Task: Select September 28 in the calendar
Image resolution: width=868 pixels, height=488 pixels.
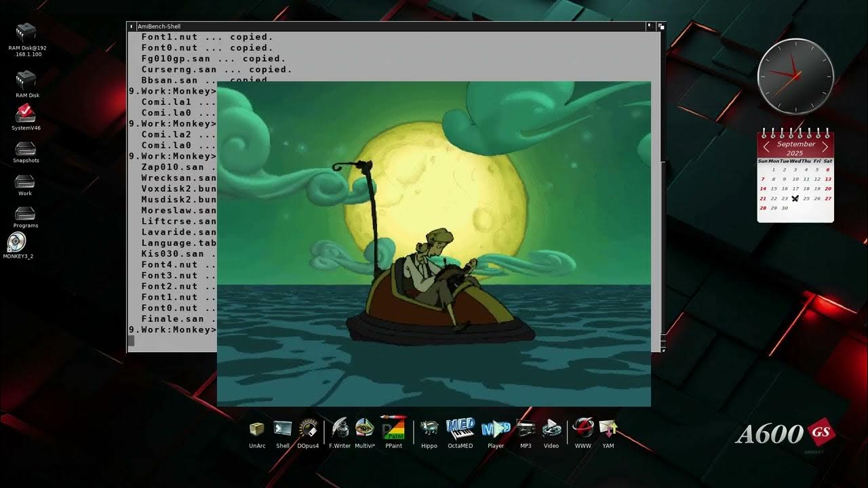Action: pos(763,208)
